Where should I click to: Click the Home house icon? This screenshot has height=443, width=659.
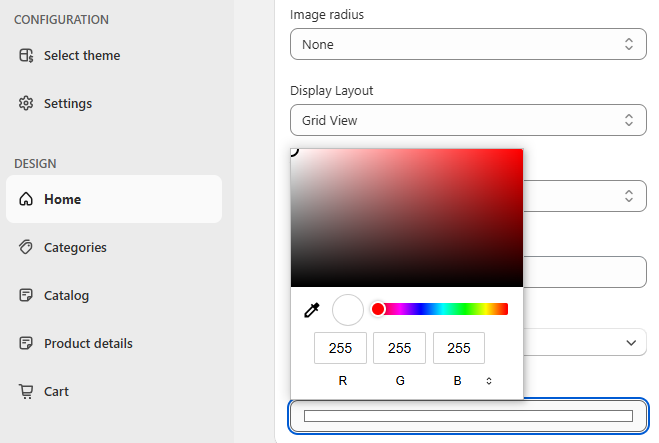pyautogui.click(x=26, y=199)
